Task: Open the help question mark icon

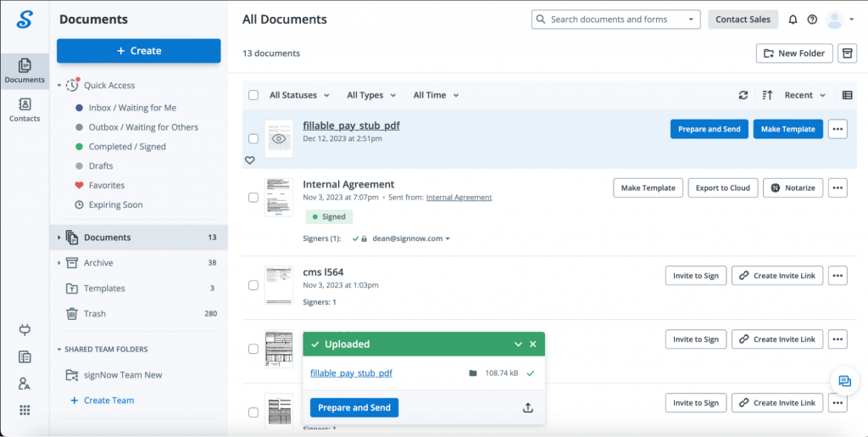Action: point(812,20)
